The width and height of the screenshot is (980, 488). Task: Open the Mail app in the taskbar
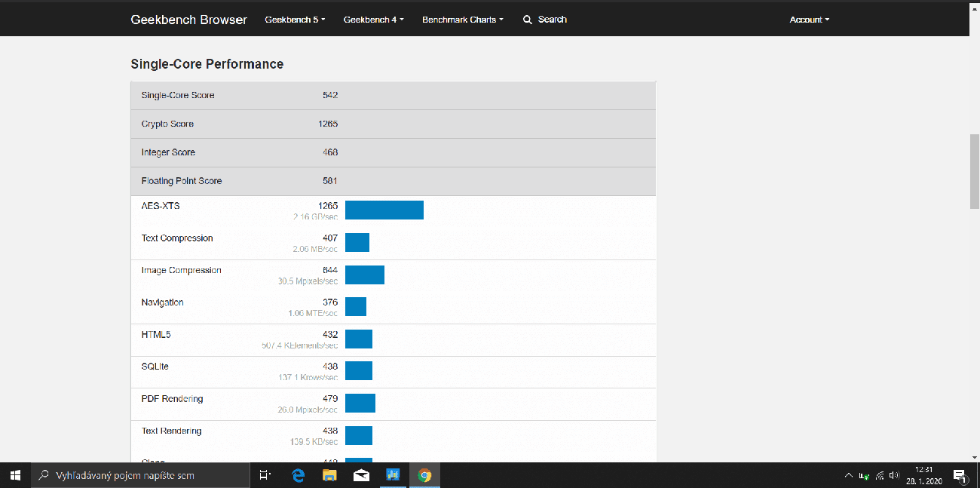[361, 475]
